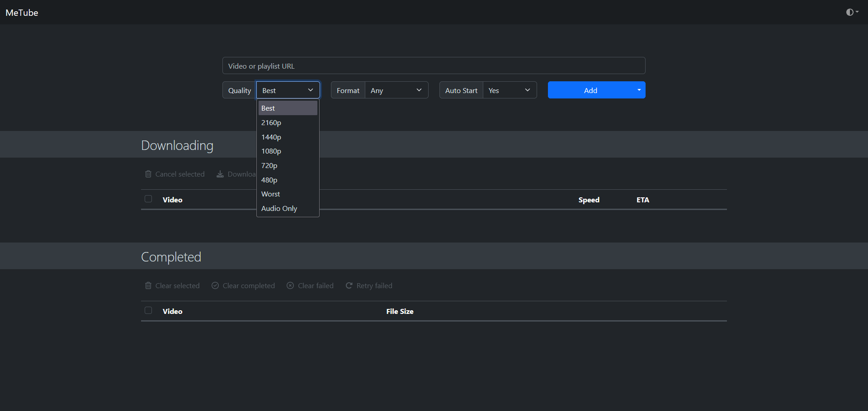Open the MeTube home link
This screenshot has height=411, width=868.
tap(22, 13)
